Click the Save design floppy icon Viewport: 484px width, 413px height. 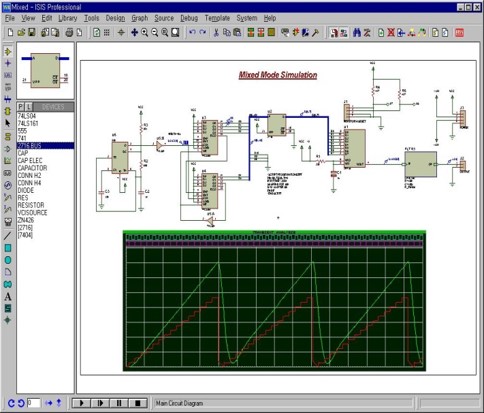coord(32,32)
